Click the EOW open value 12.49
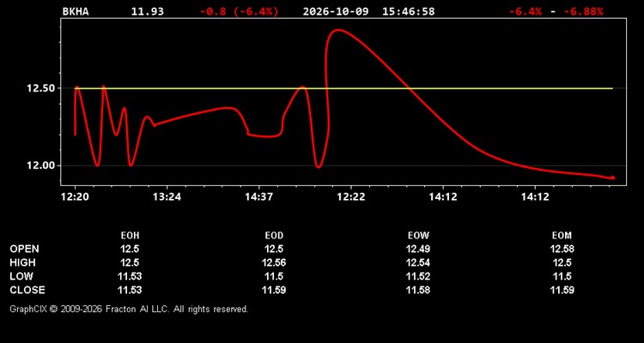The height and width of the screenshot is (343, 644). [418, 249]
